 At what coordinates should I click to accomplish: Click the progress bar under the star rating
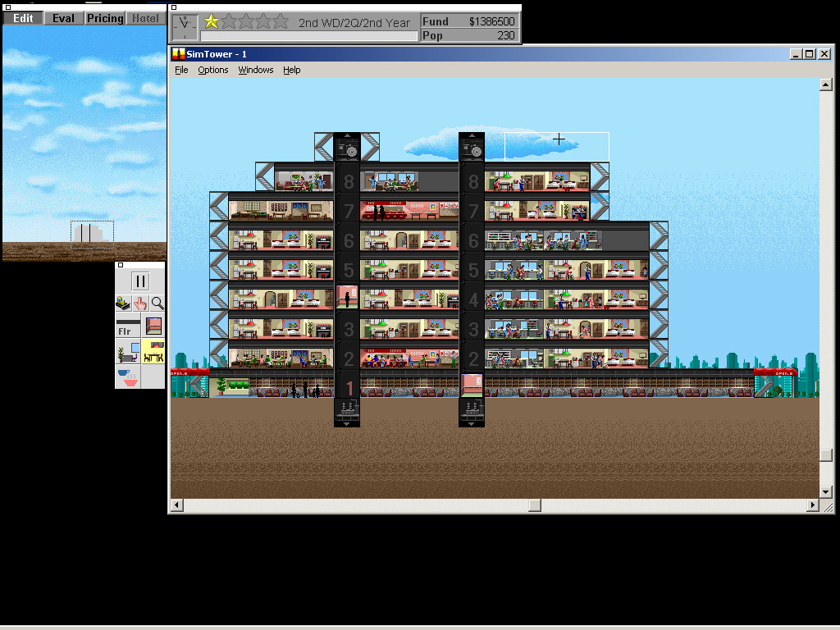point(308,36)
